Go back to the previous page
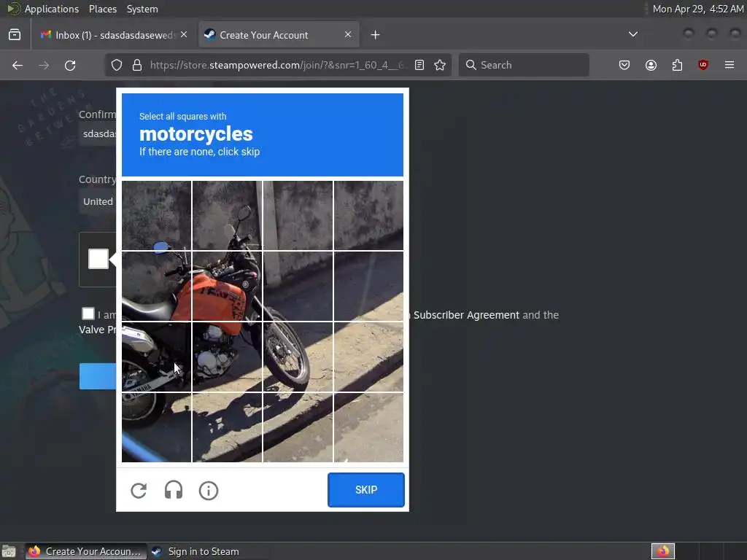Screen dimensions: 747x560 18,65
